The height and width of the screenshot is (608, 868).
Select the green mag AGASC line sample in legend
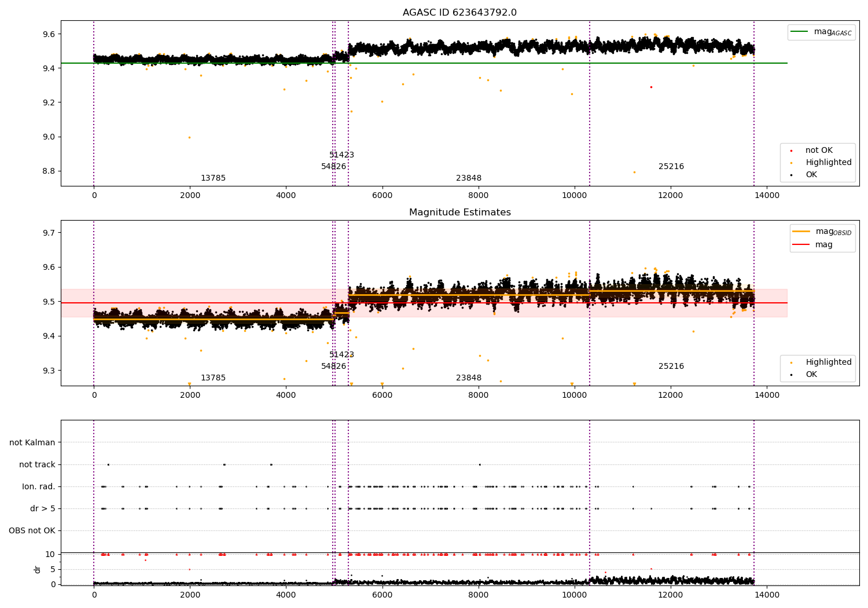tap(800, 32)
